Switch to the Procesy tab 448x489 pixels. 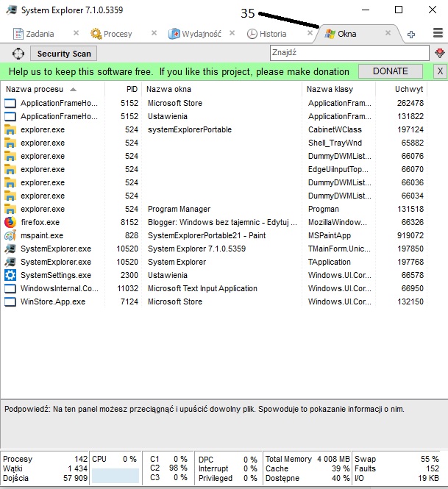click(x=111, y=34)
